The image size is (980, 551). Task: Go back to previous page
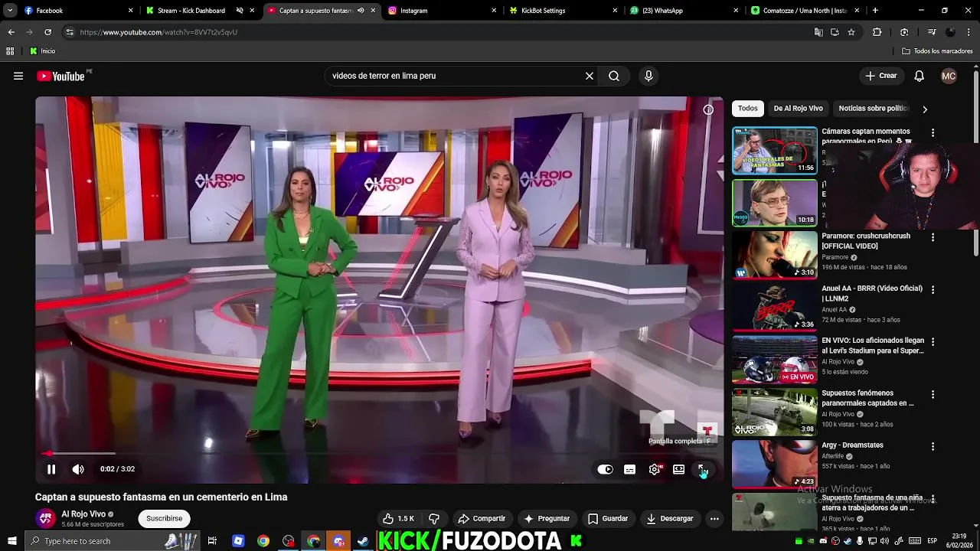[11, 32]
